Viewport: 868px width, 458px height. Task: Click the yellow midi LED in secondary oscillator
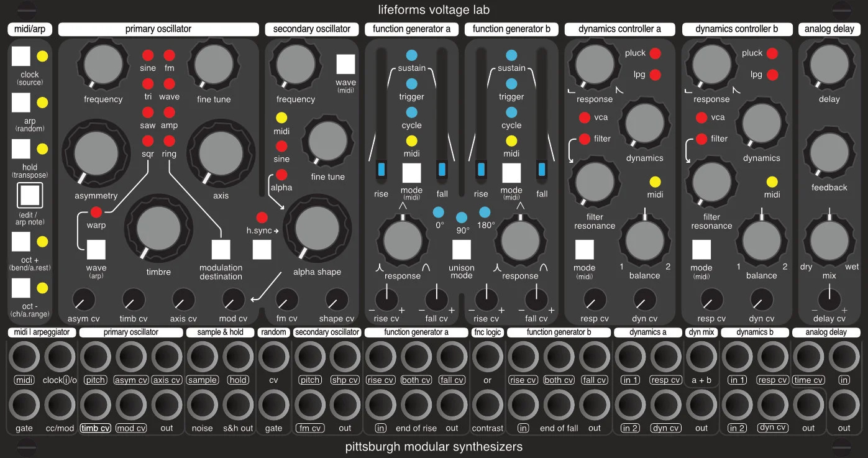[281, 117]
